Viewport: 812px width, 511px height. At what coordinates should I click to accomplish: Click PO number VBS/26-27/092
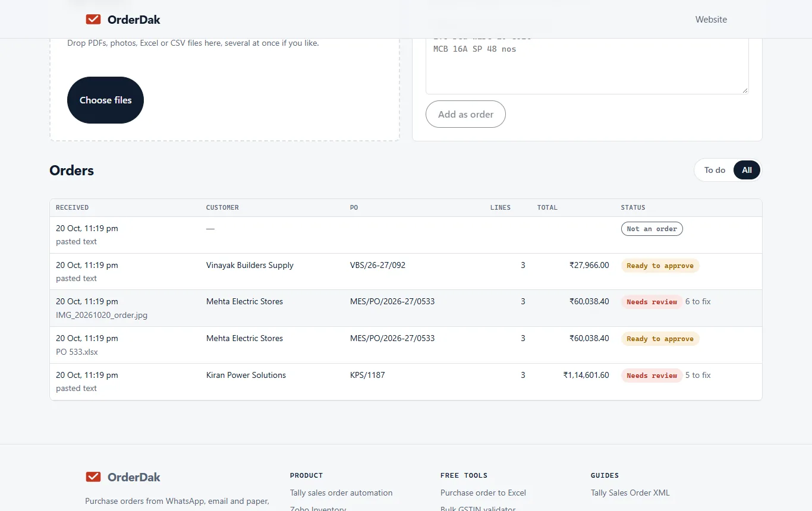click(377, 265)
